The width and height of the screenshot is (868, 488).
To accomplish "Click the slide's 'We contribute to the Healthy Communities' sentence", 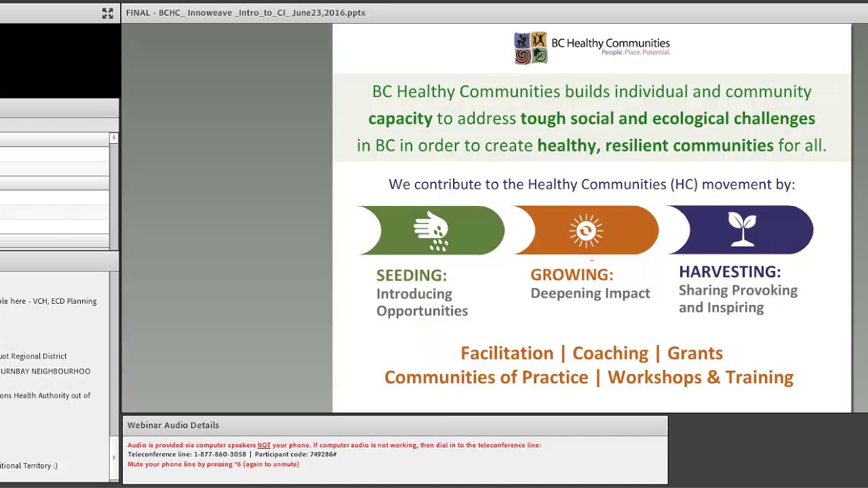I will [591, 184].
